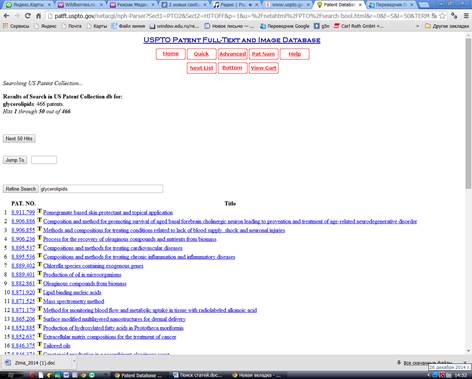Click the T icon beside Pomegranate patent
Screen dimensions: 472x379
click(x=40, y=211)
